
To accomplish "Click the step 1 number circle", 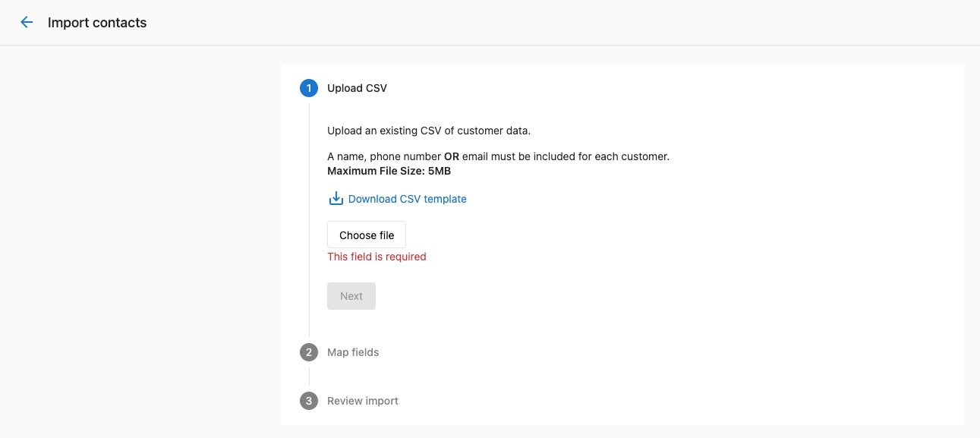I will [x=309, y=88].
